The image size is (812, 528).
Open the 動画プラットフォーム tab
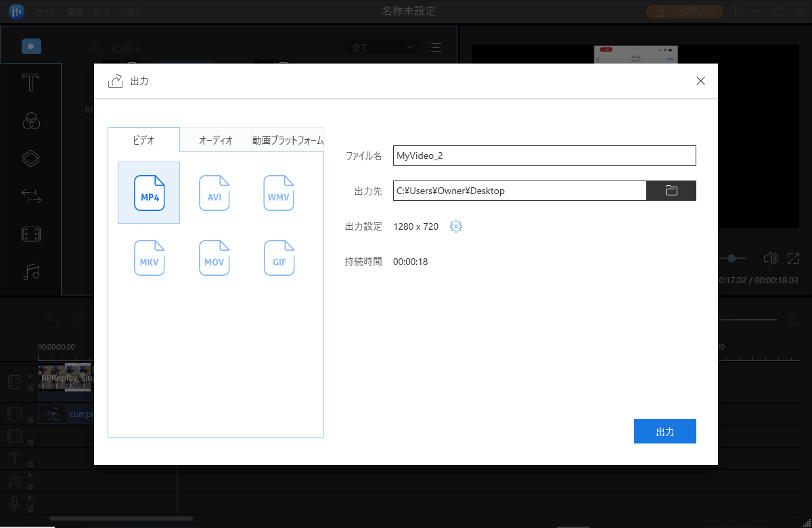point(288,139)
